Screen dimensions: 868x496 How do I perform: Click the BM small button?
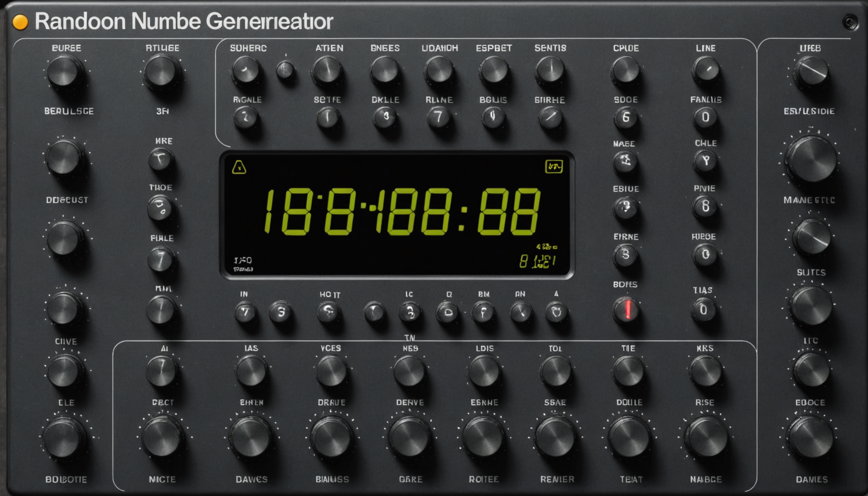[483, 312]
